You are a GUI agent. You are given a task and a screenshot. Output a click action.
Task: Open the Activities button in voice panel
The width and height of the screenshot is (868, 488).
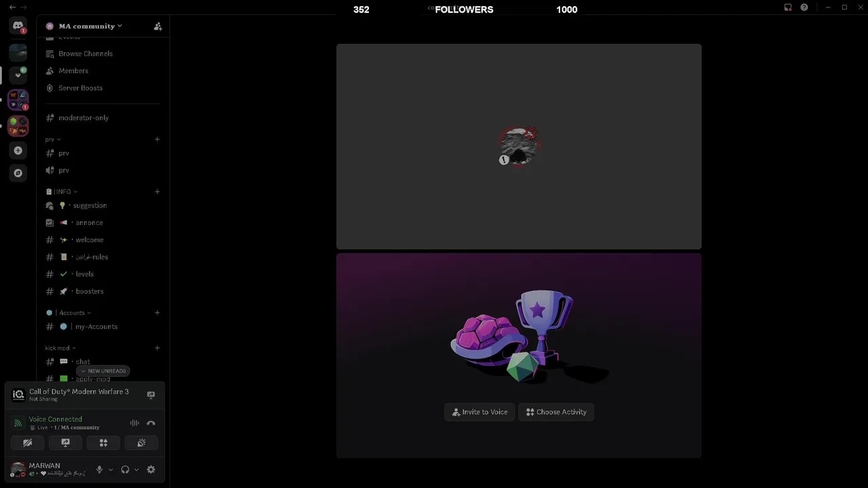(104, 443)
